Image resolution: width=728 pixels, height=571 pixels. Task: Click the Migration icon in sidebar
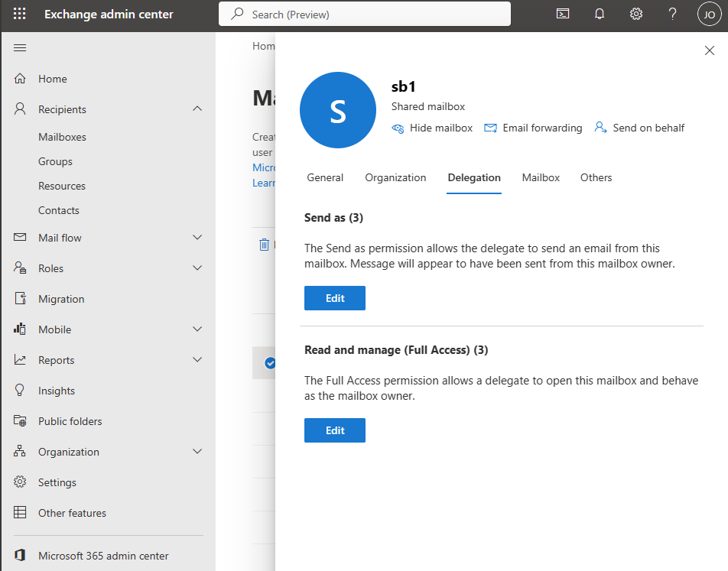pyautogui.click(x=20, y=298)
